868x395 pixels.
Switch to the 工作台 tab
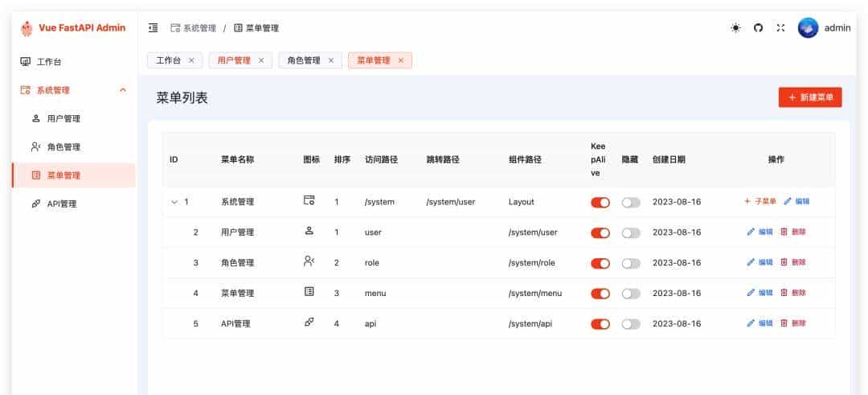175,60
